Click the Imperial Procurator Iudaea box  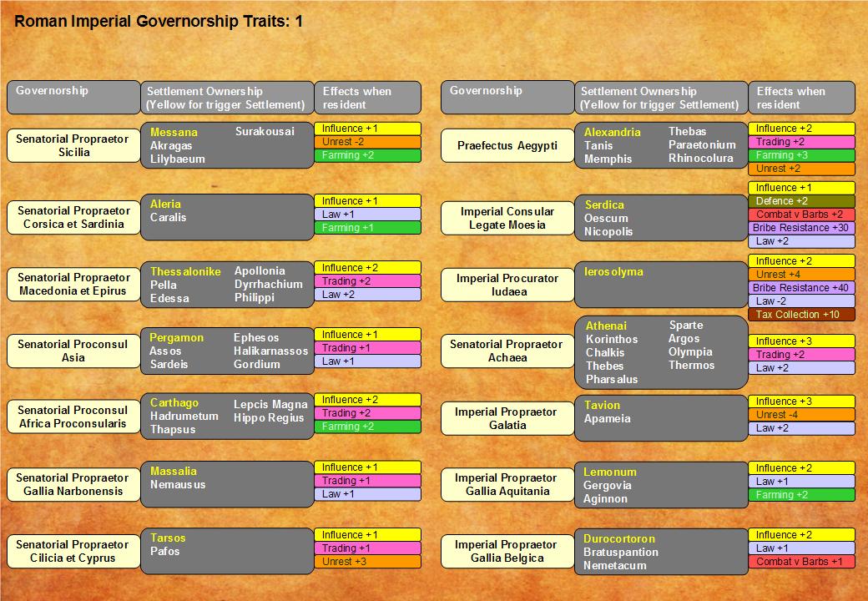[x=507, y=285]
